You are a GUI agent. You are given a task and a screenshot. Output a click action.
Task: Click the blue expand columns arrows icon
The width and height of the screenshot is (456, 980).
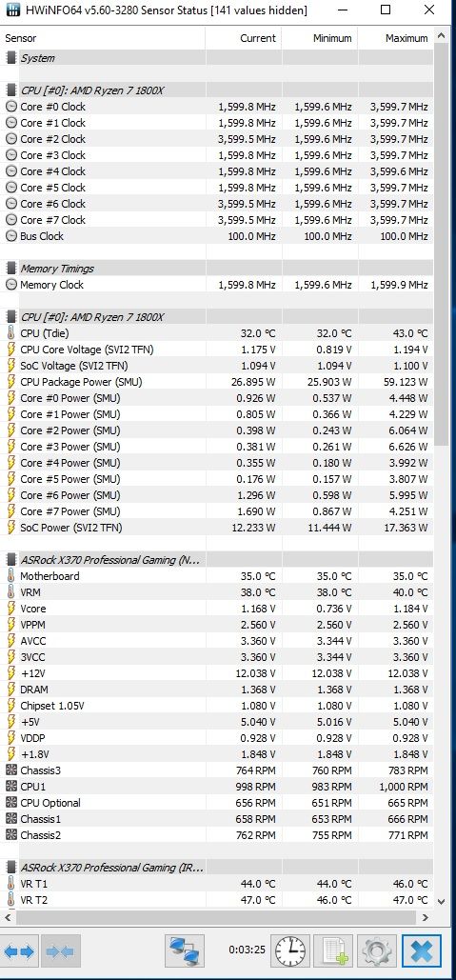pyautogui.click(x=21, y=951)
